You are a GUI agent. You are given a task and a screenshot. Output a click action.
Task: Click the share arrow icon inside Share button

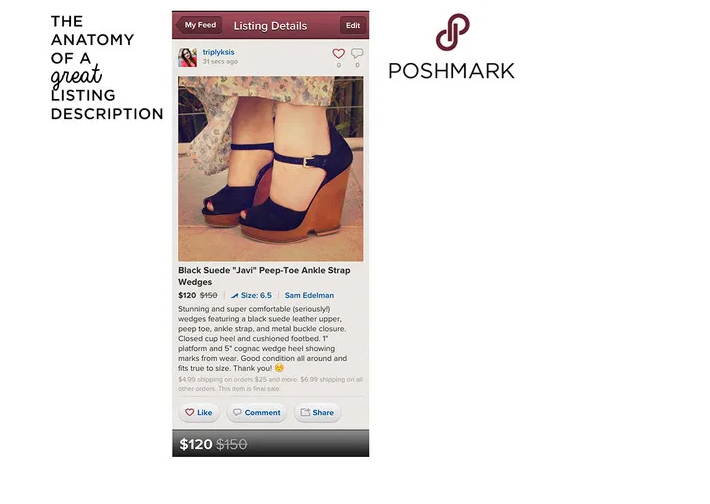(305, 412)
